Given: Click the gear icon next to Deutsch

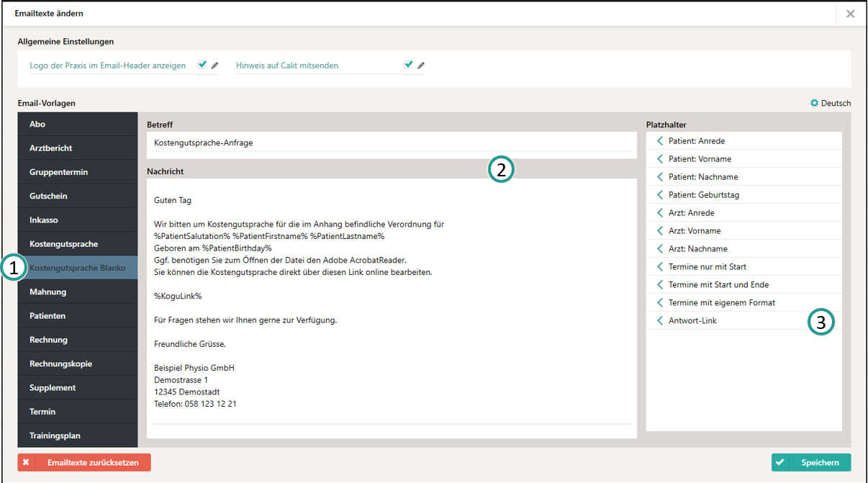Looking at the screenshot, I should click(815, 103).
